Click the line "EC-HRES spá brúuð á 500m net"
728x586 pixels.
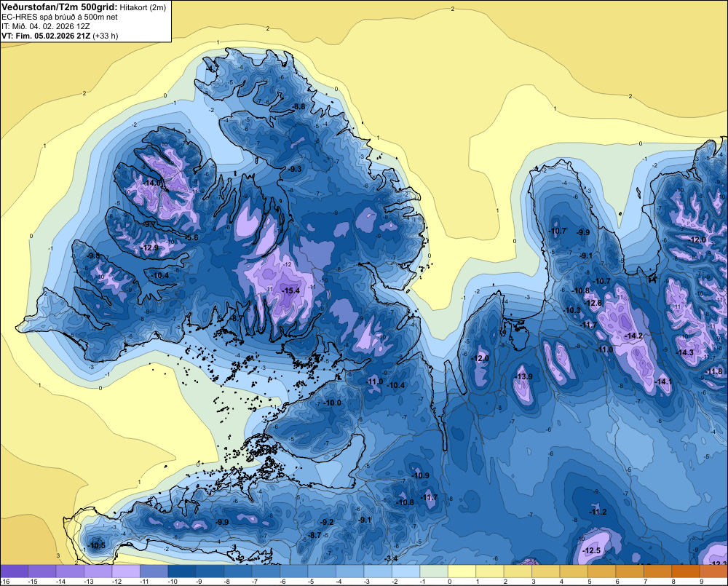60,17
